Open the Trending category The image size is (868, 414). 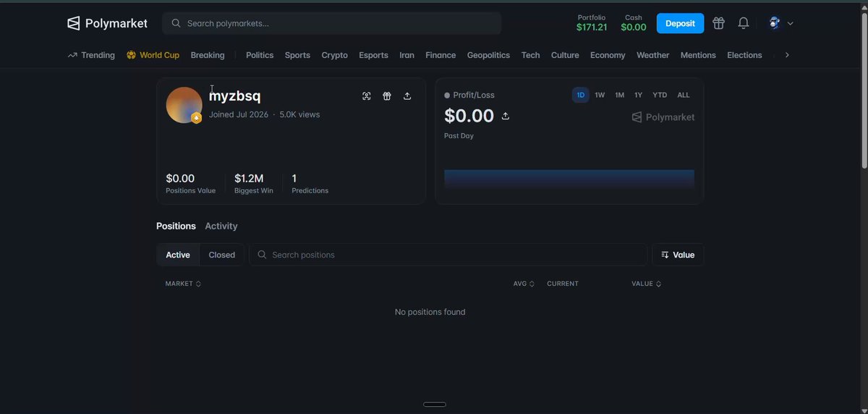pos(91,55)
